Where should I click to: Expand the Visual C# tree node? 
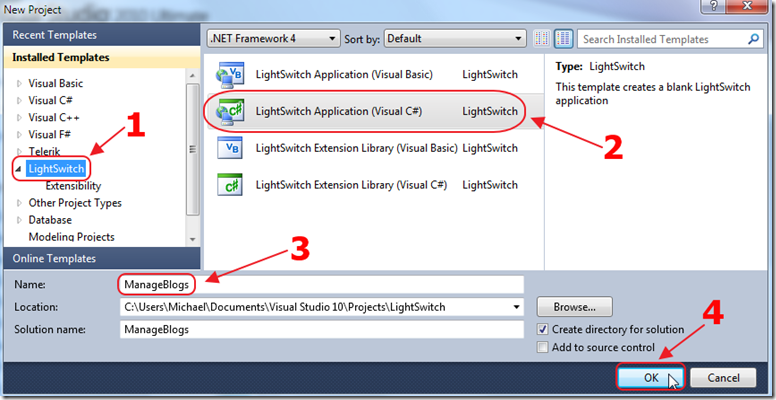click(19, 100)
